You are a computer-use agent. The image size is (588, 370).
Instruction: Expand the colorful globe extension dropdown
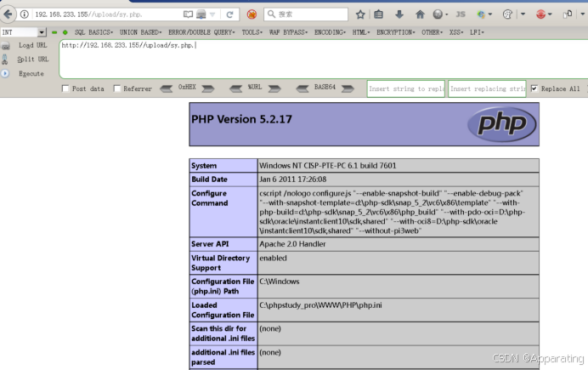coord(489,14)
